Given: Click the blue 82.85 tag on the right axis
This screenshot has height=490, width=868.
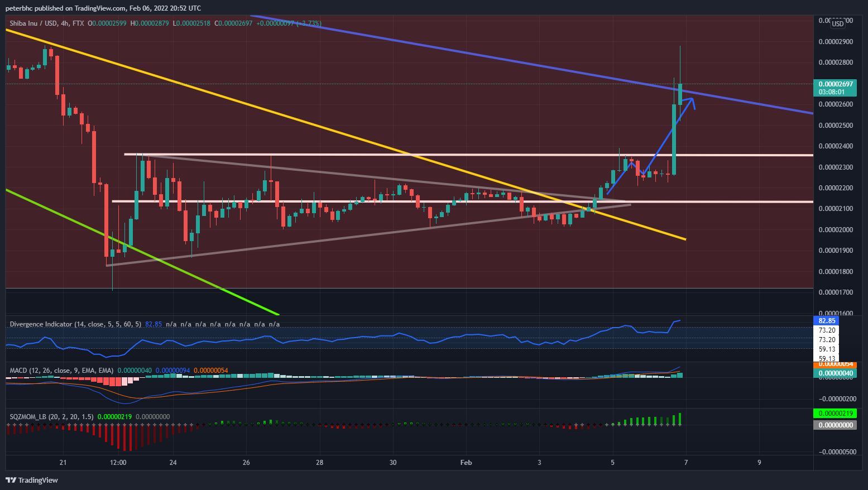Looking at the screenshot, I should tap(827, 321).
